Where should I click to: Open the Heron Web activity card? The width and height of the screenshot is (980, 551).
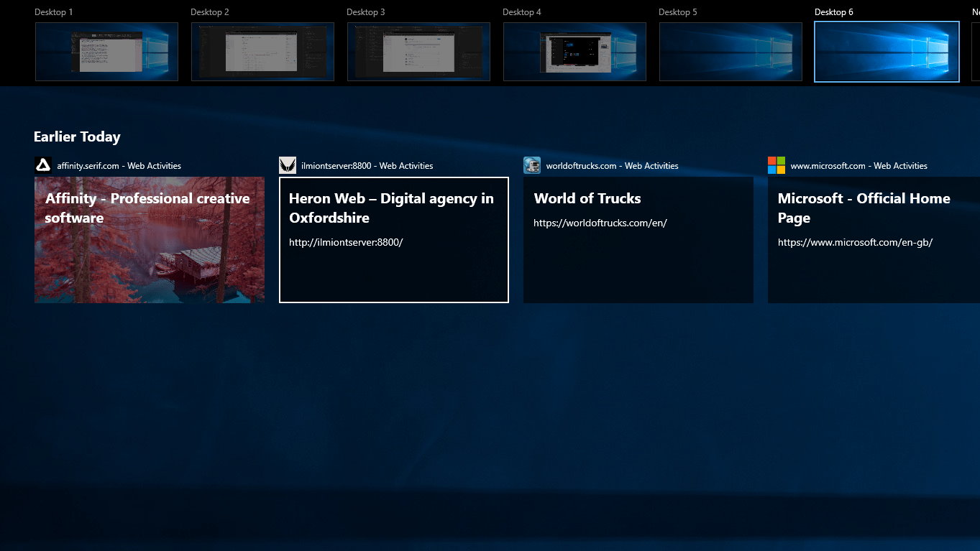coord(394,240)
